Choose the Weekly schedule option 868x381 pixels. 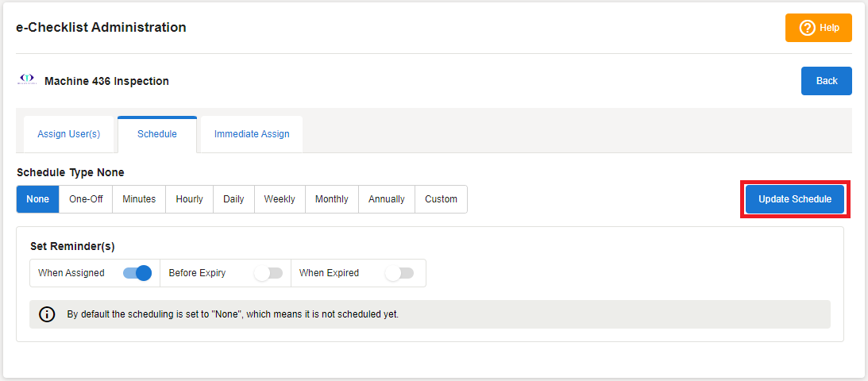click(280, 199)
